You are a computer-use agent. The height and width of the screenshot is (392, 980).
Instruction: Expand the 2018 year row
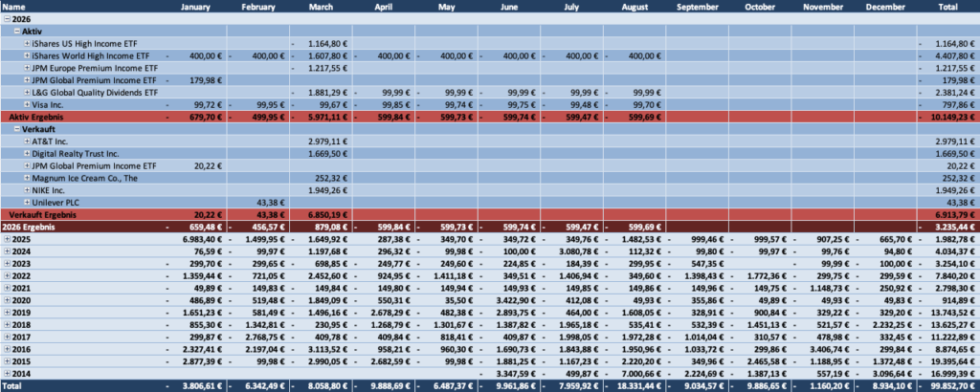pyautogui.click(x=7, y=324)
